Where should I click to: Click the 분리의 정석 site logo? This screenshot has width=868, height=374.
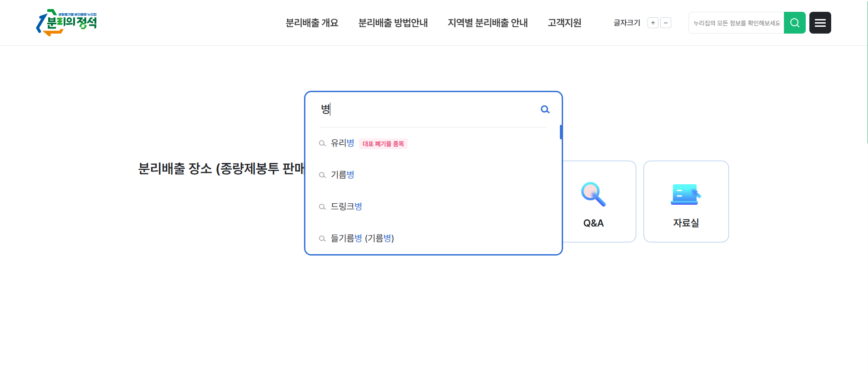tap(67, 23)
